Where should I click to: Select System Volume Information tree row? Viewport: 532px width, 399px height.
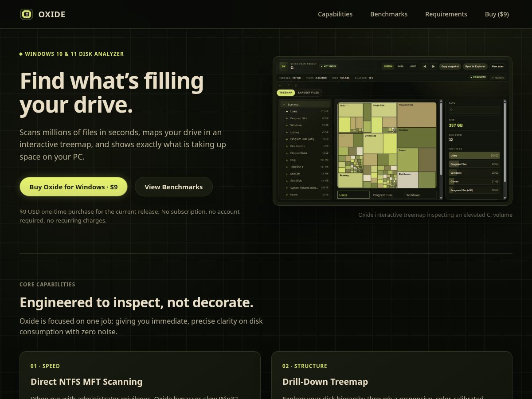point(305,188)
